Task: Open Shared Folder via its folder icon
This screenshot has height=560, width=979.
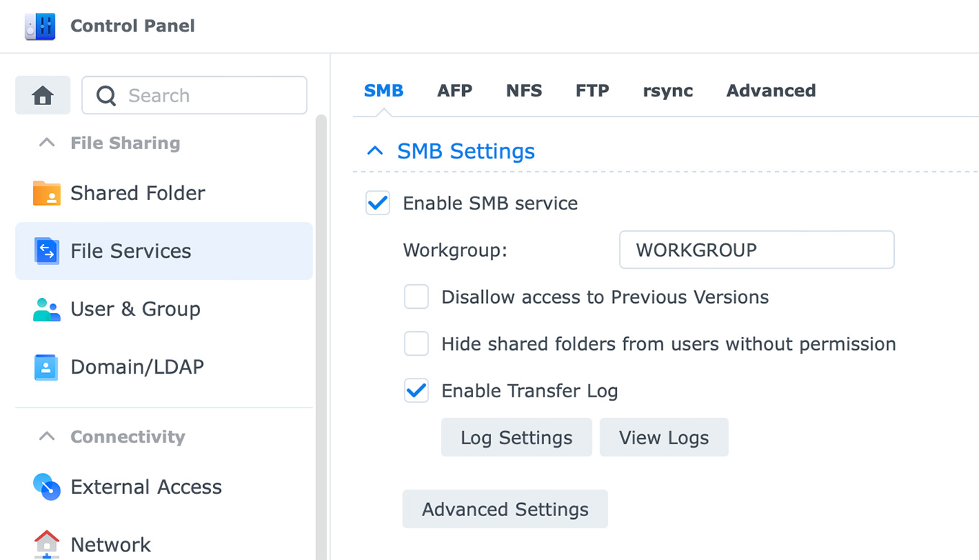Action: pyautogui.click(x=47, y=193)
